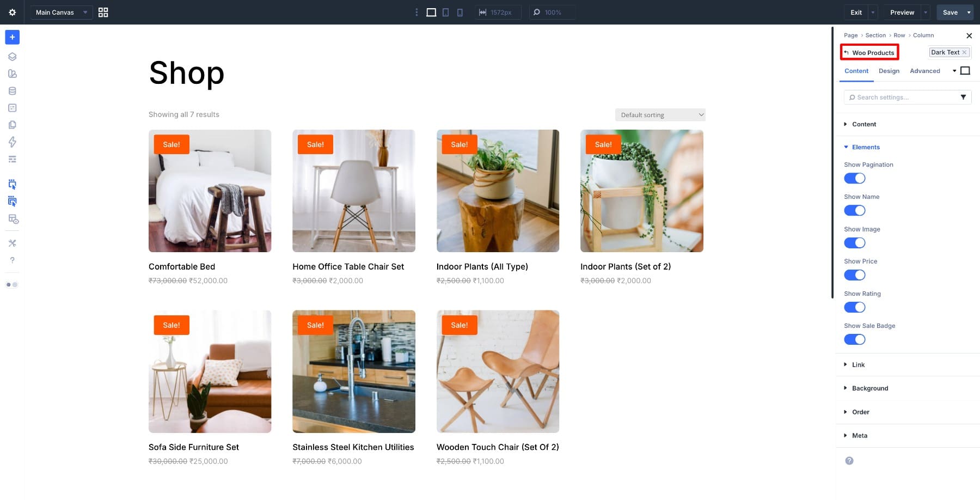
Task: Switch to the Design tab
Action: point(889,71)
